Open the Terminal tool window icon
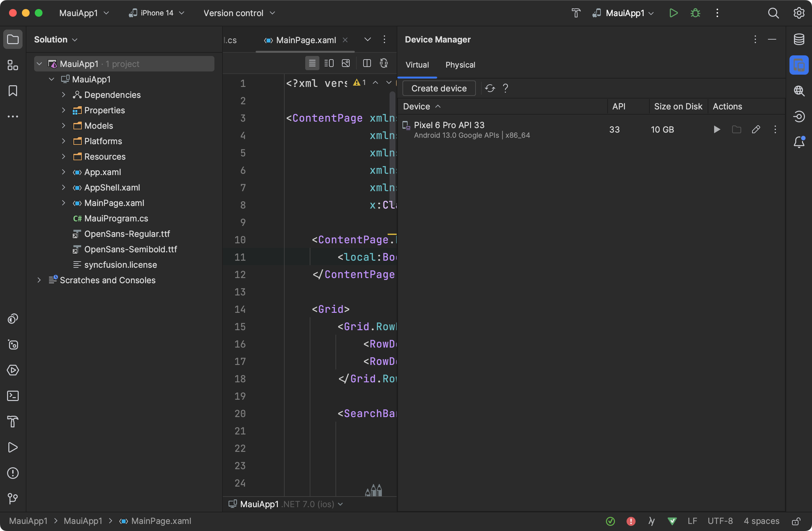 (x=13, y=396)
